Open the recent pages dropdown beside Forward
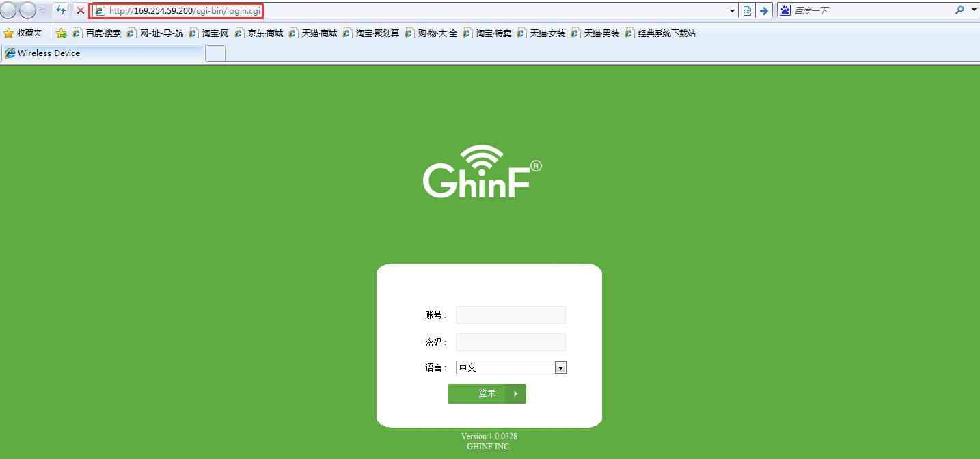980x459 pixels. [x=42, y=10]
